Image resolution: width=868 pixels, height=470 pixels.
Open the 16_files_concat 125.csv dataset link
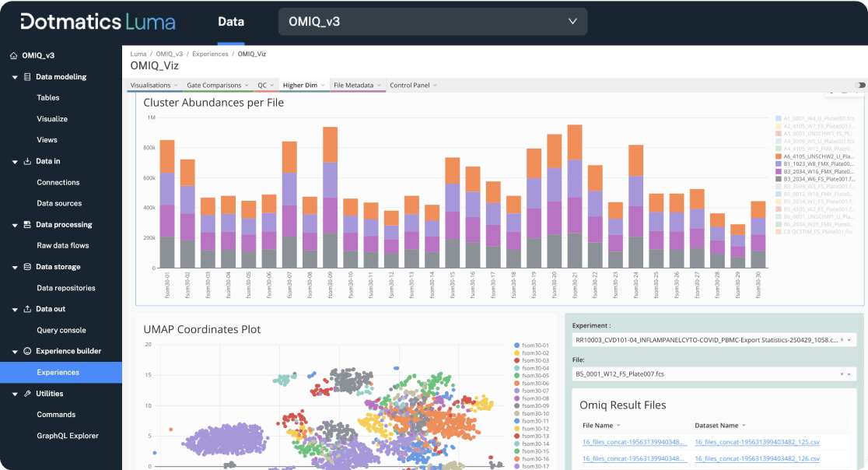click(756, 442)
